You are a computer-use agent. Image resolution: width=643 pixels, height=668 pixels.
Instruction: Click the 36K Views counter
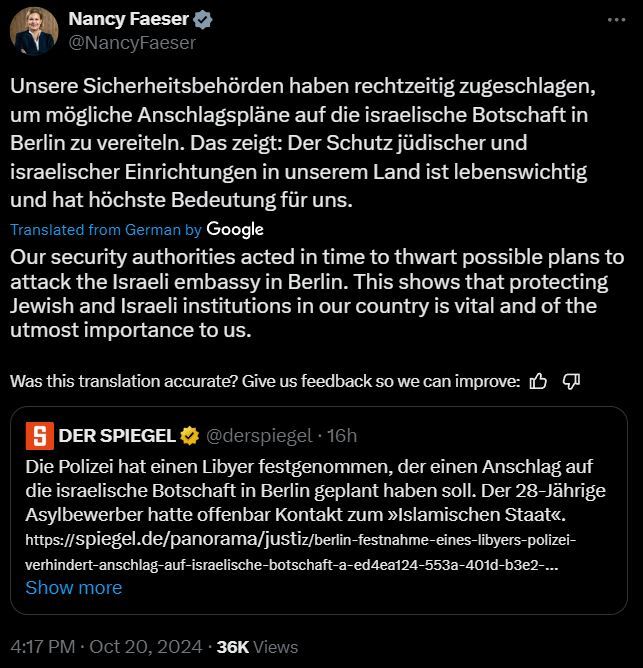point(257,647)
